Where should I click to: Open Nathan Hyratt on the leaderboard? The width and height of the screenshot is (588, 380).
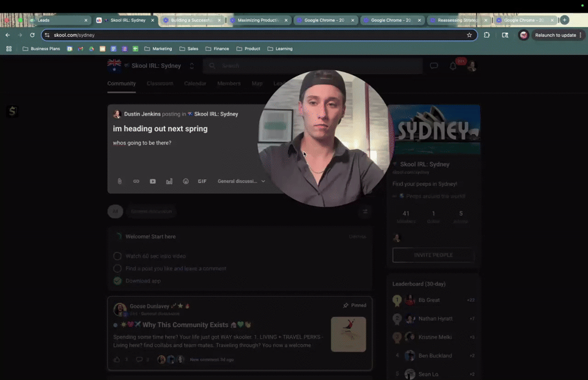[x=435, y=319]
